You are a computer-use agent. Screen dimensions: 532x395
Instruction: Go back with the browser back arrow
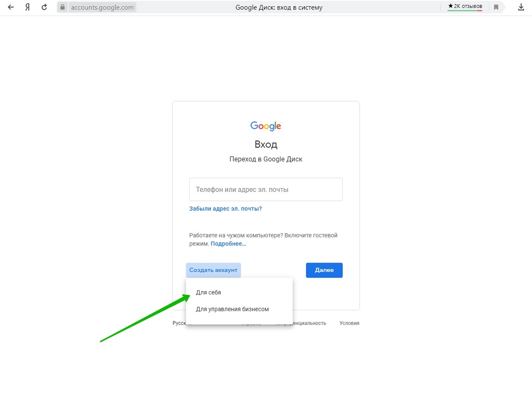tap(11, 8)
